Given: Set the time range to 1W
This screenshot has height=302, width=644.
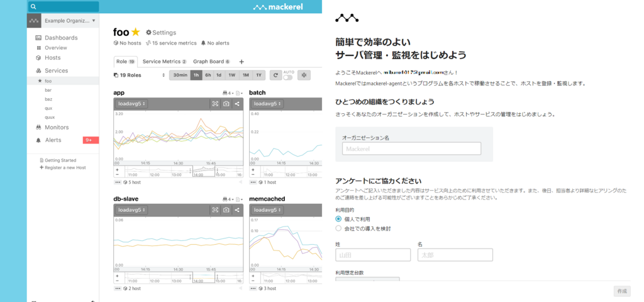Looking at the screenshot, I should pos(232,75).
